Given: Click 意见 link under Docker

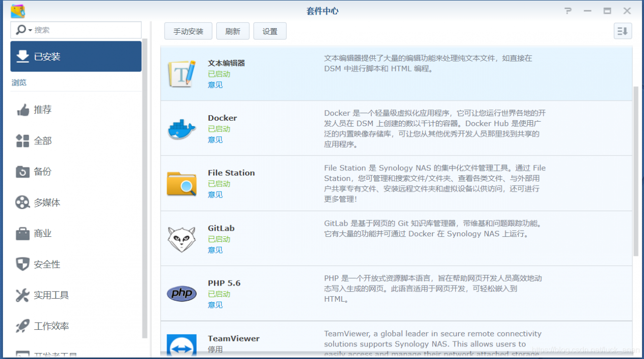Looking at the screenshot, I should [215, 140].
